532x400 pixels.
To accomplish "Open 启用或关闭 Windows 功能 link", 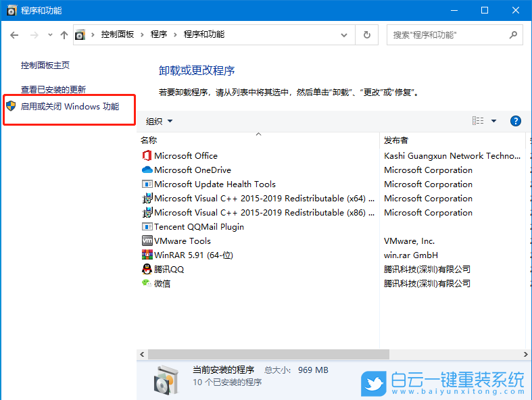I will 70,107.
